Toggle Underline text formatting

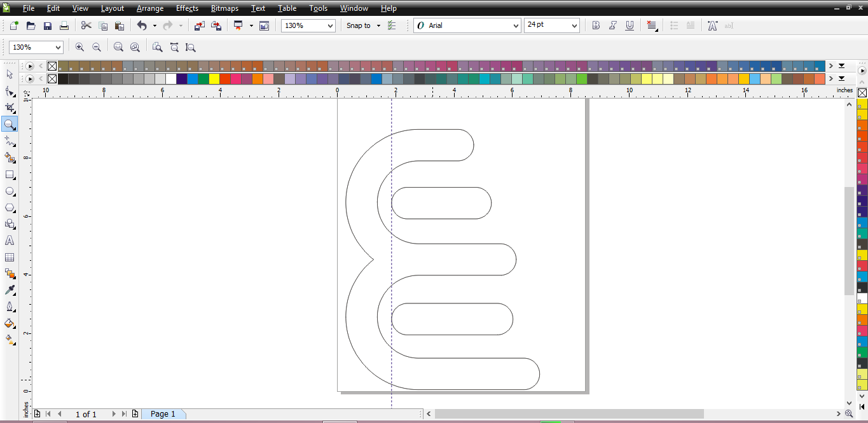point(630,25)
